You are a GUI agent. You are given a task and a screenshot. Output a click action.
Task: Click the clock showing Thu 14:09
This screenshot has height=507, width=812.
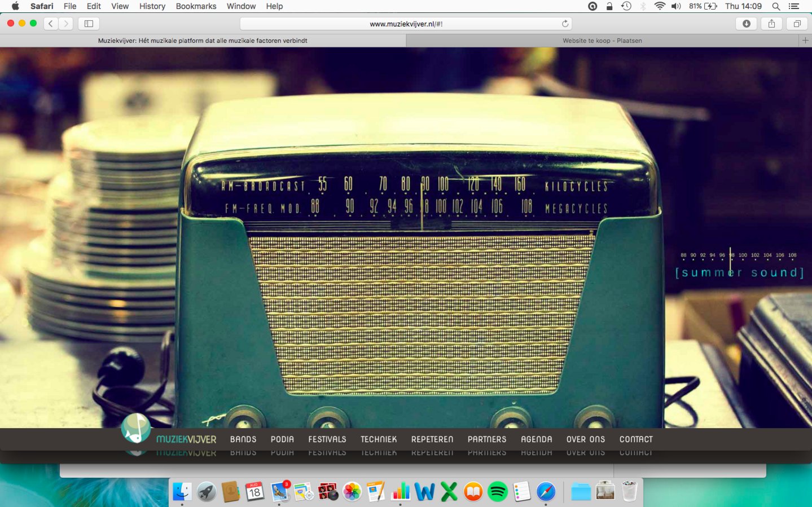pos(743,6)
